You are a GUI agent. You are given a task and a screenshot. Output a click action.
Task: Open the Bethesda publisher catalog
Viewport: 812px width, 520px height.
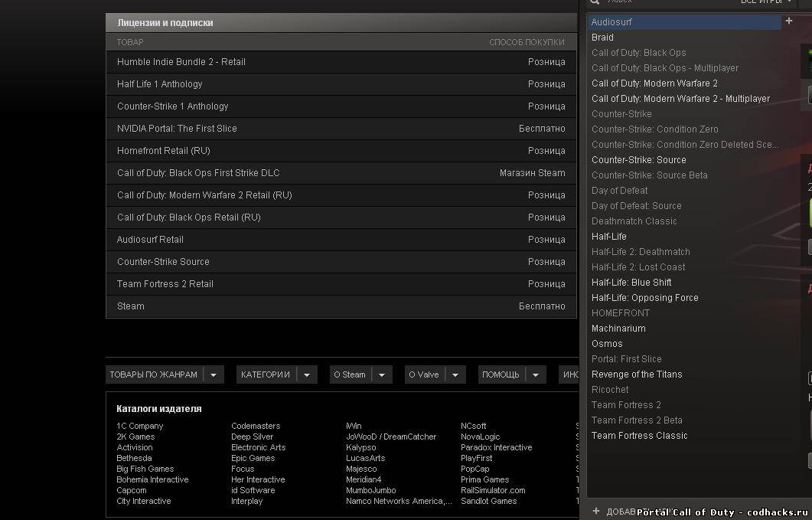pos(134,458)
